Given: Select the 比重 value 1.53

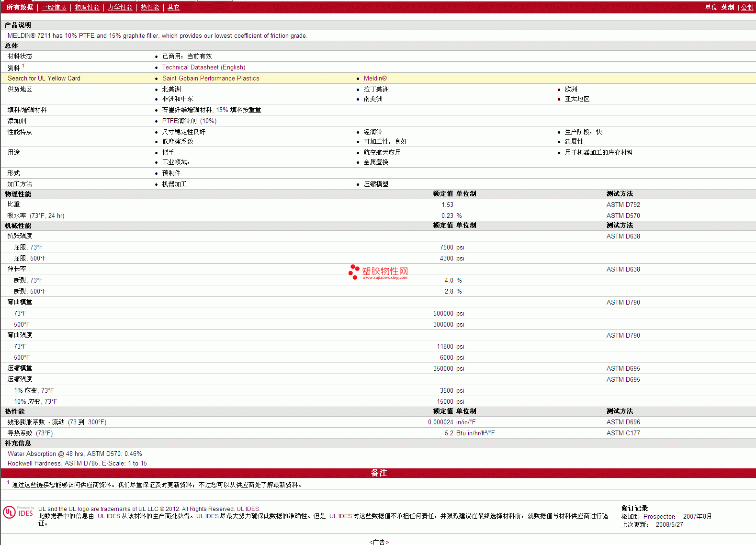Looking at the screenshot, I should (447, 205).
